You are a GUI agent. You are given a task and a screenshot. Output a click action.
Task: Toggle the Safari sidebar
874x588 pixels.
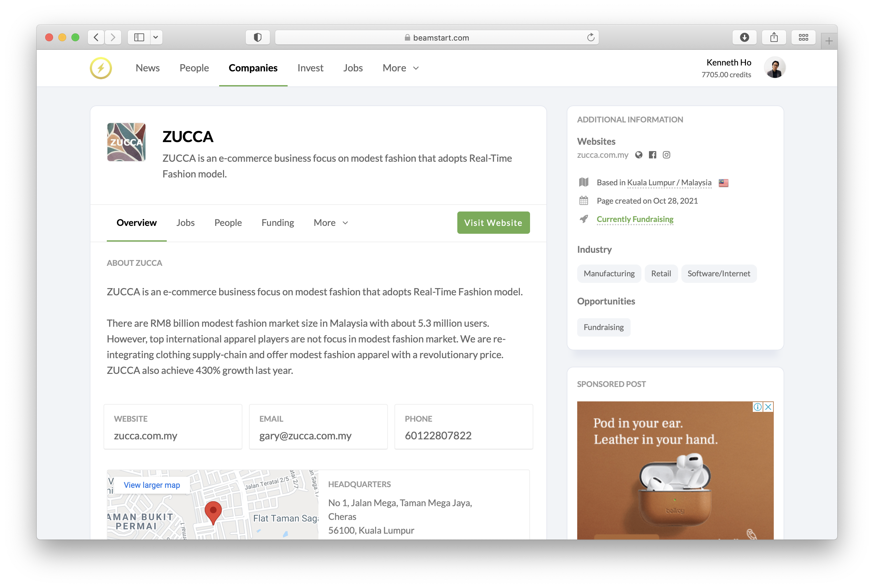pyautogui.click(x=139, y=38)
